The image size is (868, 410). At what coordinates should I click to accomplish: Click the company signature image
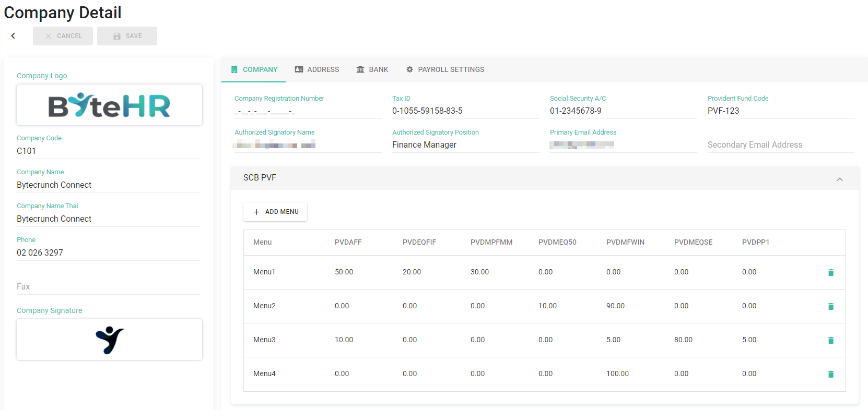click(109, 340)
